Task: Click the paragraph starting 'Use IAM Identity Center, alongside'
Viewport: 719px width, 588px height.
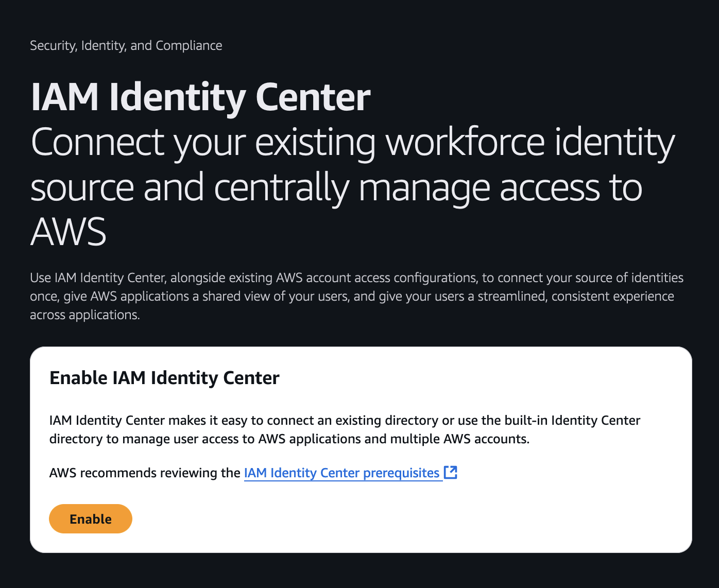Action: click(356, 296)
